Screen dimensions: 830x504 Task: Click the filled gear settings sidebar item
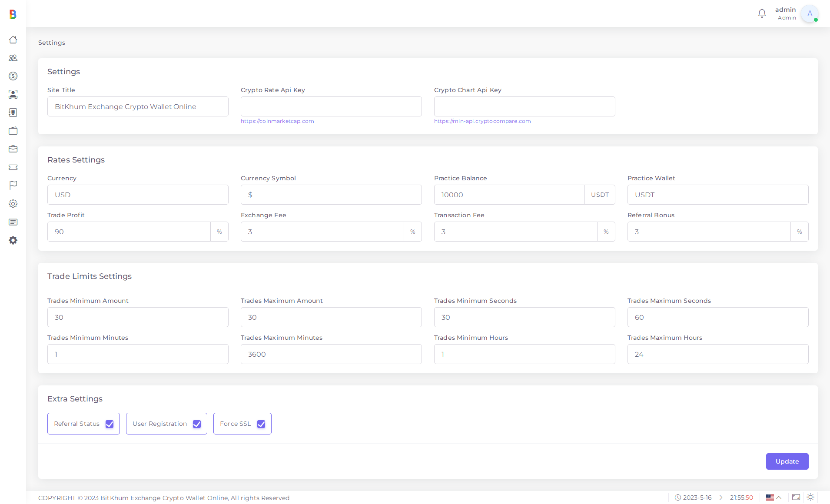pos(13,240)
